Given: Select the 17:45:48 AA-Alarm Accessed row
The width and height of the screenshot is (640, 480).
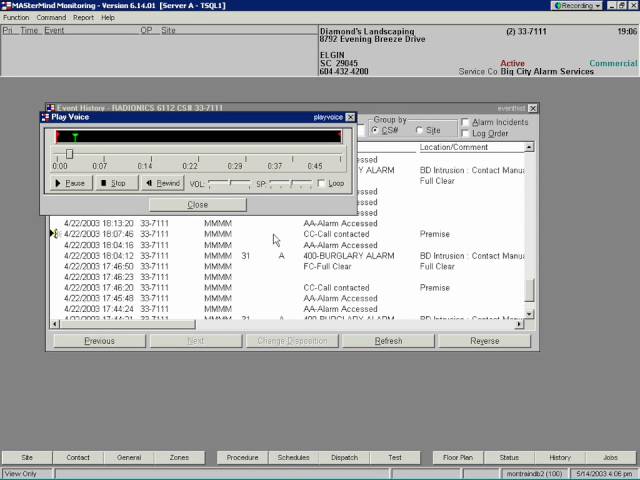Looking at the screenshot, I should pos(287,298).
